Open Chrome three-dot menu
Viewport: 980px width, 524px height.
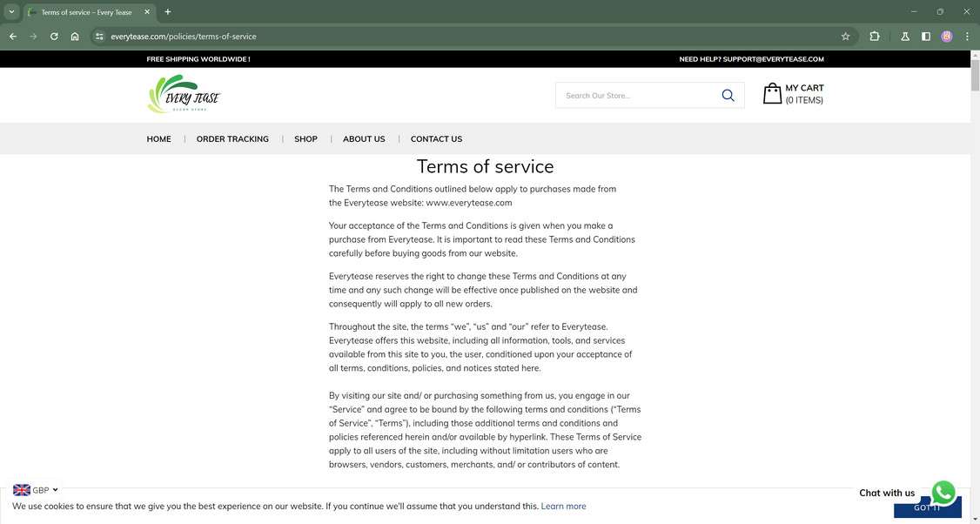pos(967,37)
